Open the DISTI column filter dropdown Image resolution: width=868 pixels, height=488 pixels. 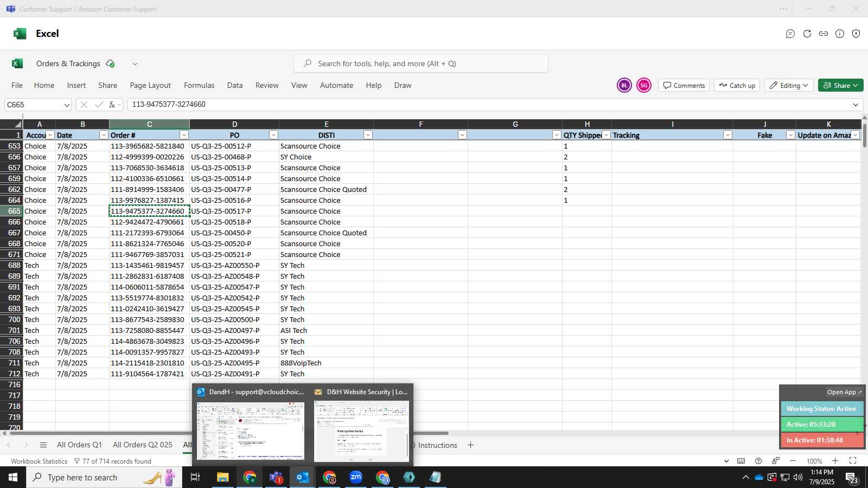368,135
